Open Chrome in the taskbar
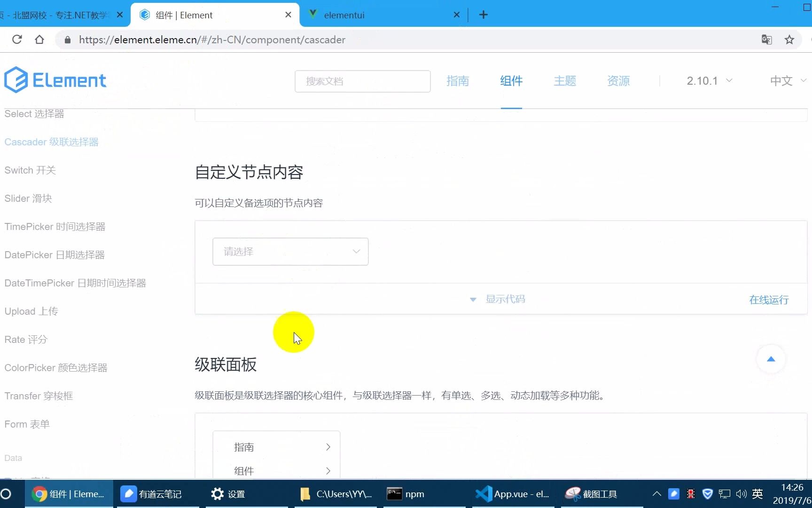The width and height of the screenshot is (812, 508). [69, 494]
